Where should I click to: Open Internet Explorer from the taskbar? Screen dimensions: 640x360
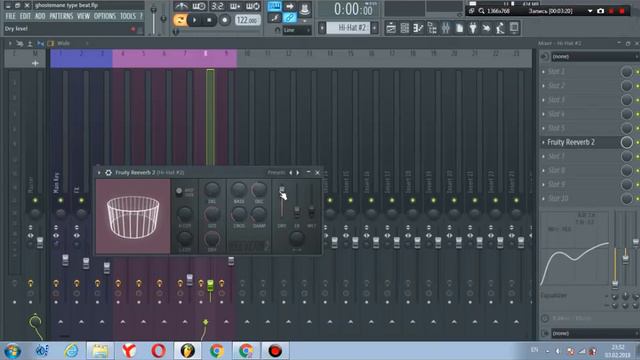pos(71,350)
